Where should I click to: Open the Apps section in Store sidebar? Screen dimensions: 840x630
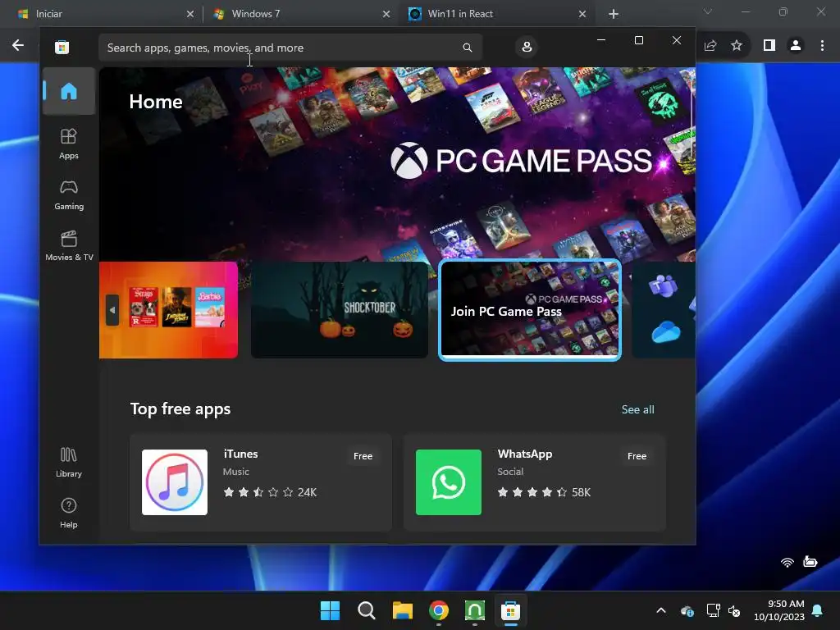tap(69, 144)
